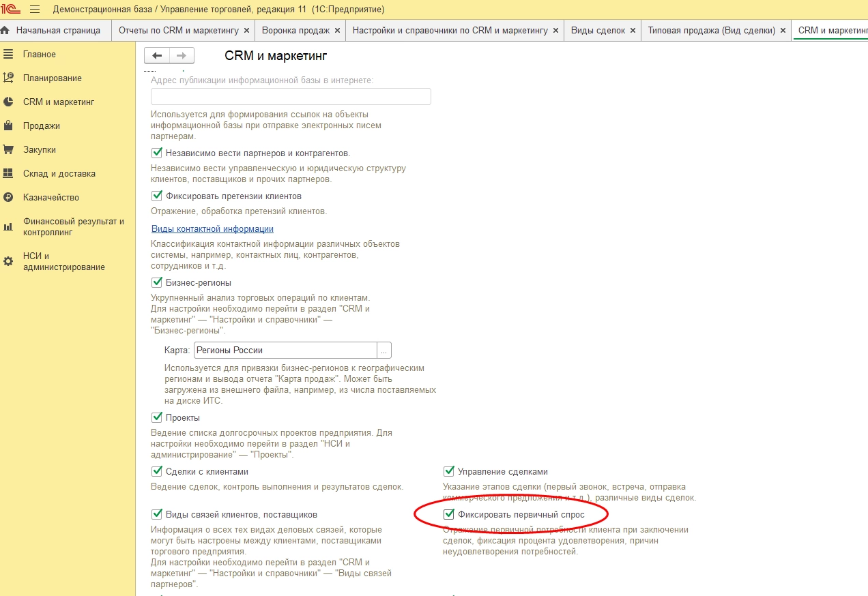Toggle the Проекты checkbox

pos(157,417)
